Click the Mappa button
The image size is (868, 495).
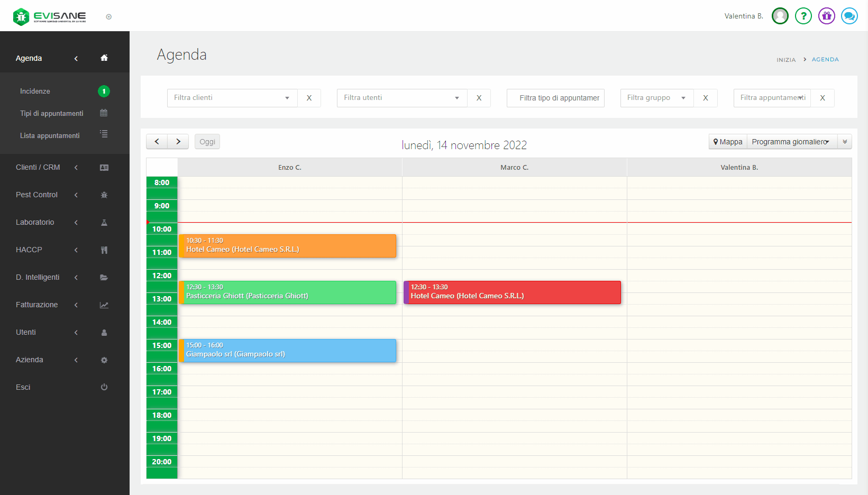click(728, 142)
